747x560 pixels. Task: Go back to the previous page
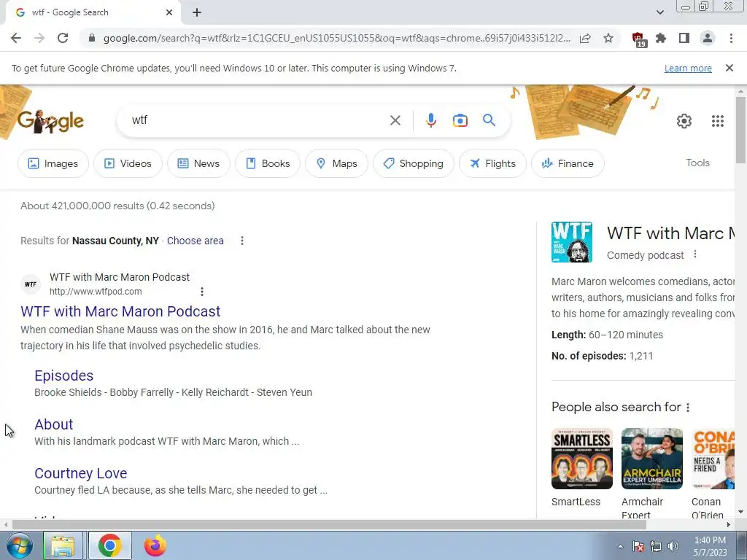click(x=16, y=38)
